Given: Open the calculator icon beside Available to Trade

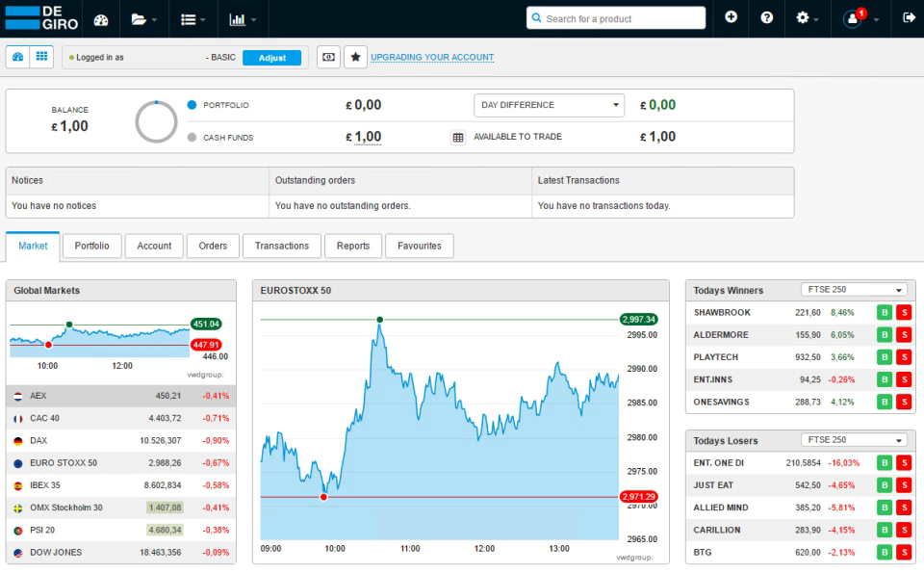Looking at the screenshot, I should 458,138.
